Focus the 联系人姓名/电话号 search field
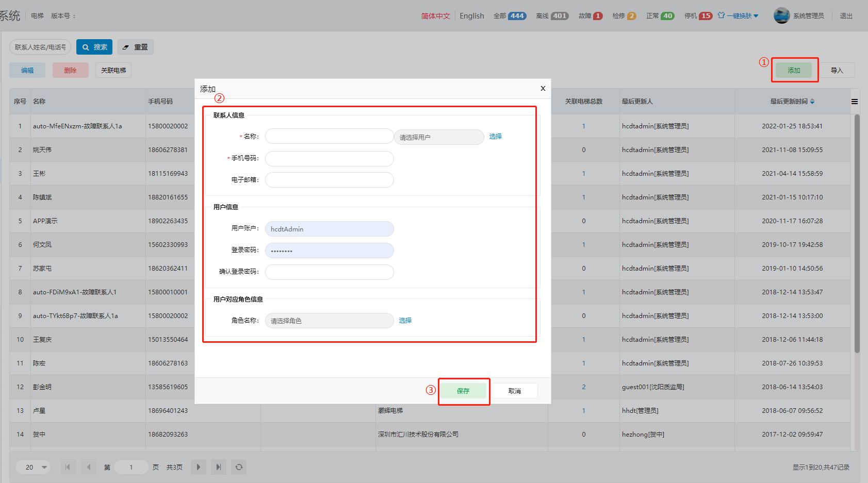Viewport: 868px width, 483px height. 40,47
